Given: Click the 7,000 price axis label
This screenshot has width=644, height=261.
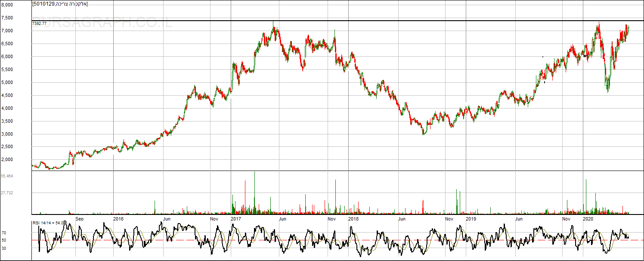Looking at the screenshot, I should (x=6, y=31).
